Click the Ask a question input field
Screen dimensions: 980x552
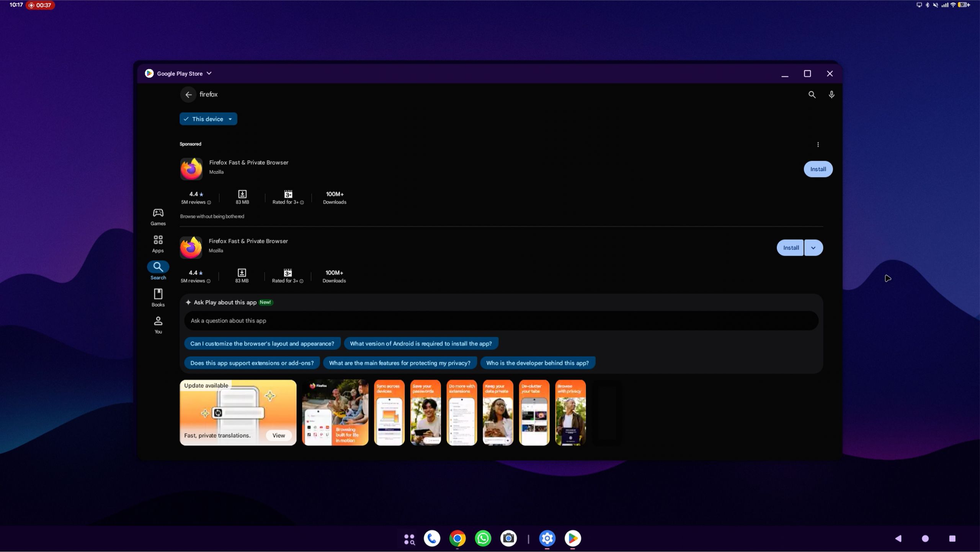[501, 321]
